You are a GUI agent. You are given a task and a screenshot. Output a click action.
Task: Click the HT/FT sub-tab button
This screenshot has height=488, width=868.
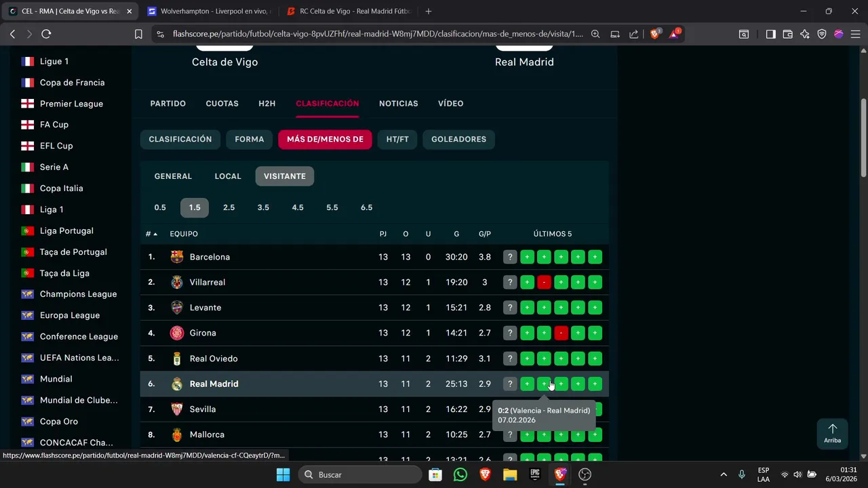point(397,139)
